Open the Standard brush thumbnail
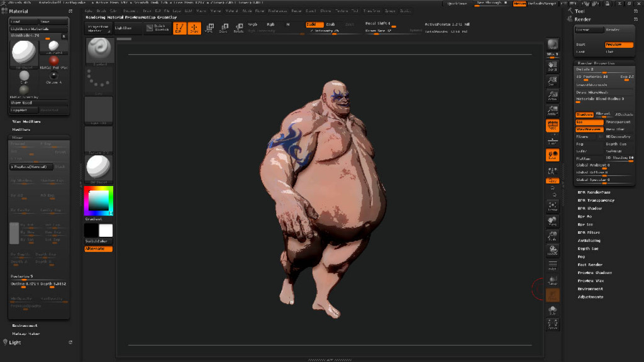This screenshot has height=362, width=644. click(99, 51)
